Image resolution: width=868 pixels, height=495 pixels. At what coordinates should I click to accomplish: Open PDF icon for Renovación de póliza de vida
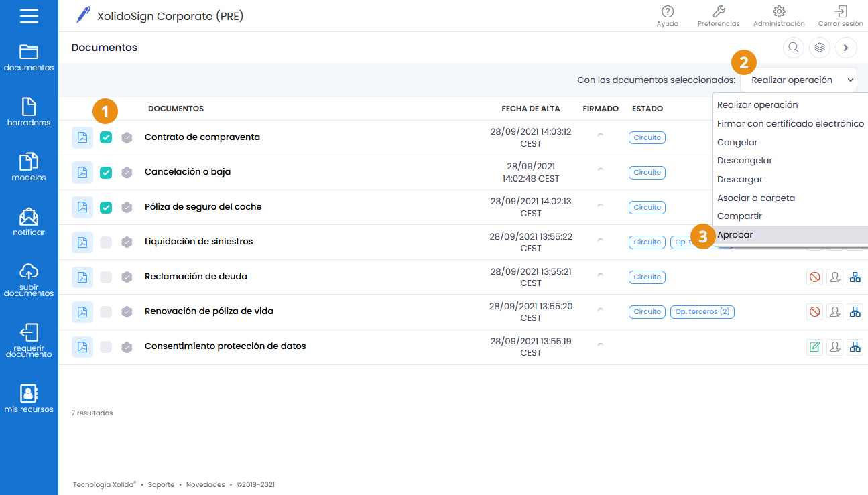point(82,311)
